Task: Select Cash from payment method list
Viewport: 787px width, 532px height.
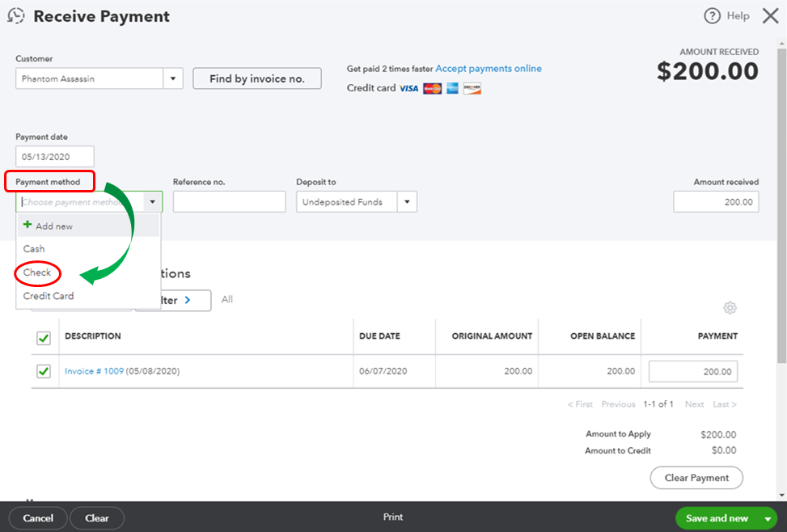Action: [34, 249]
